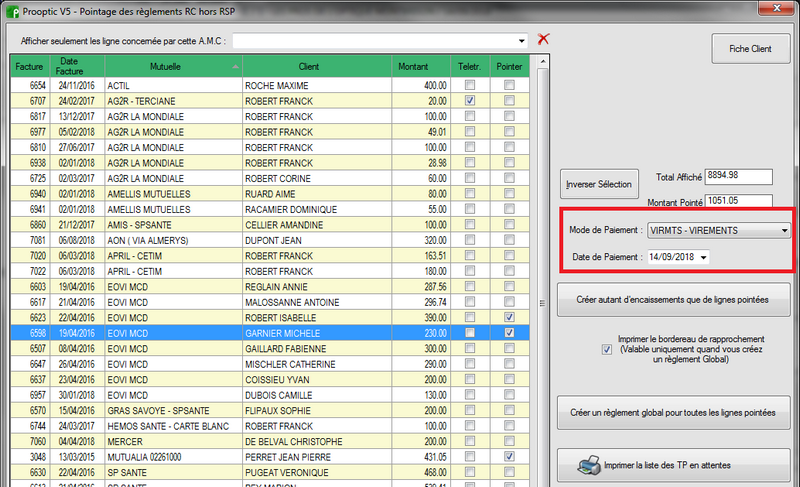Image resolution: width=800 pixels, height=487 pixels.
Task: Select facture 7081 cell
Action: pyautogui.click(x=30, y=240)
